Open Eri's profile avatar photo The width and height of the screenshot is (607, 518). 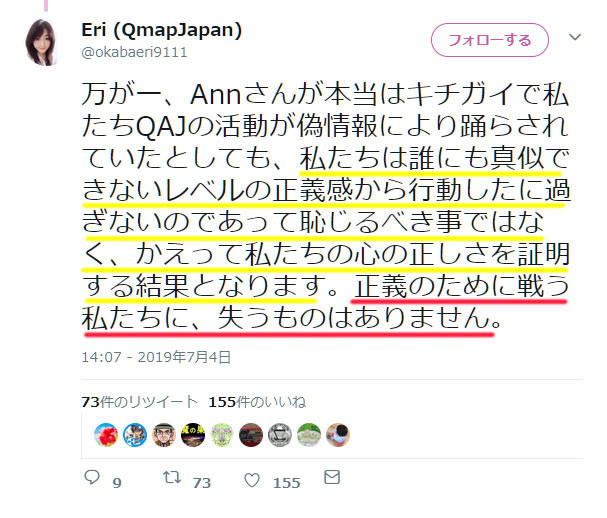click(x=41, y=43)
